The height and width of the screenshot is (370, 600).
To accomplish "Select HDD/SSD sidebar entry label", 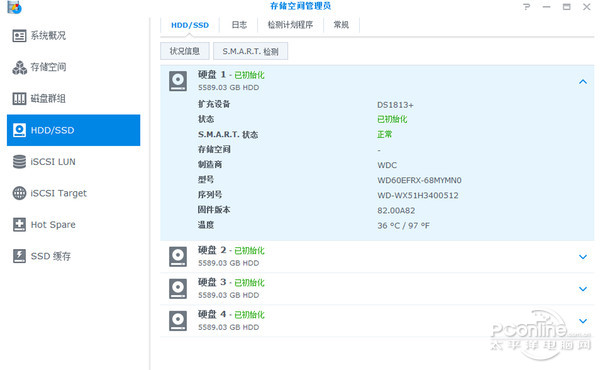I will (x=52, y=130).
